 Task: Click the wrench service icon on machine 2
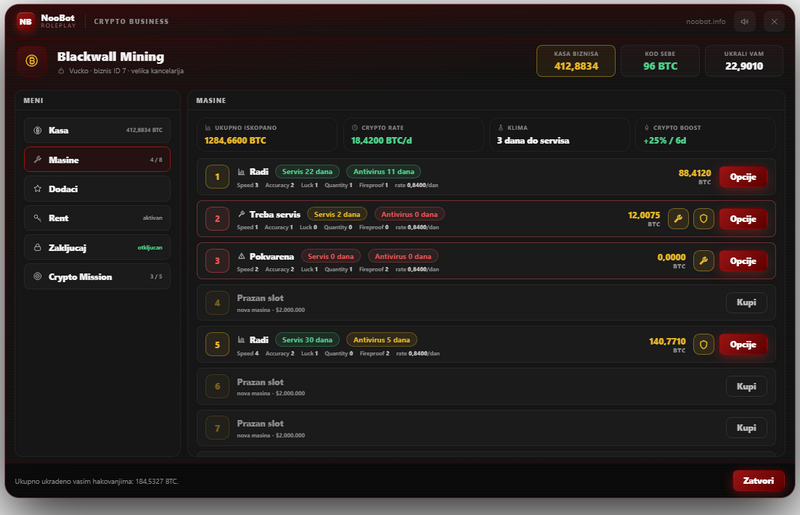678,219
